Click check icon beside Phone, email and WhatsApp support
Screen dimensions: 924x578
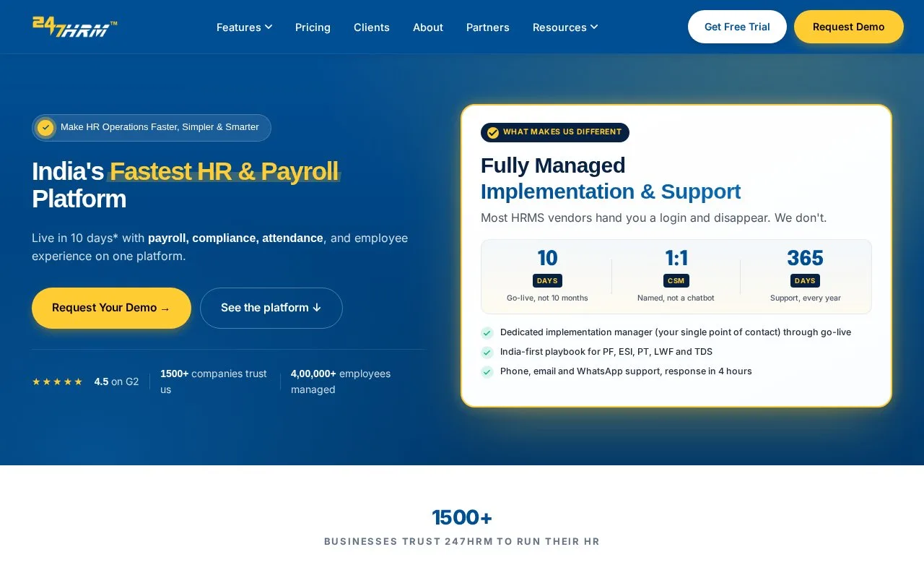(x=487, y=372)
